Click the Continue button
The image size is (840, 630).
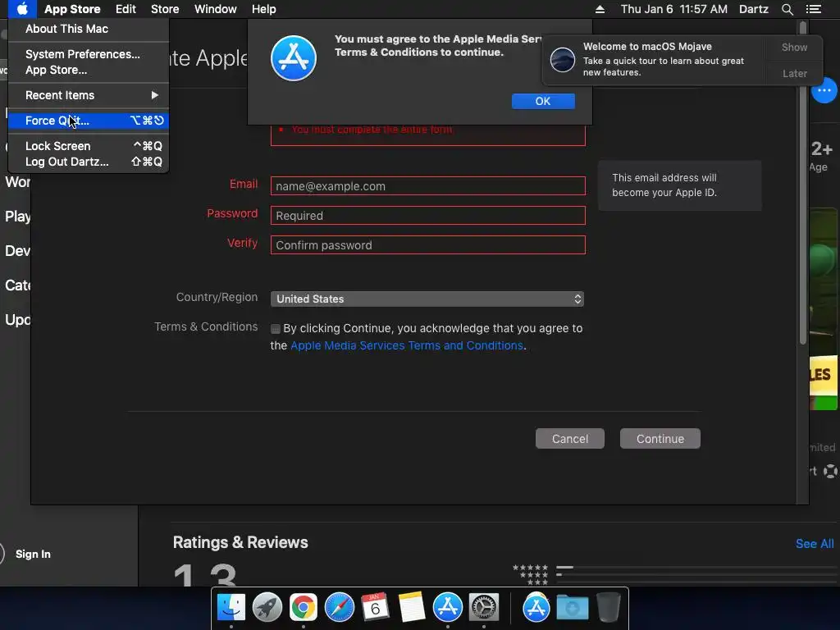point(660,439)
